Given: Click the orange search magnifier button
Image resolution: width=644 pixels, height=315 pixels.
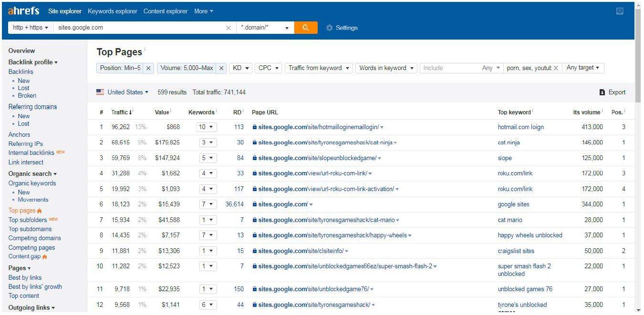Looking at the screenshot, I should (x=306, y=28).
